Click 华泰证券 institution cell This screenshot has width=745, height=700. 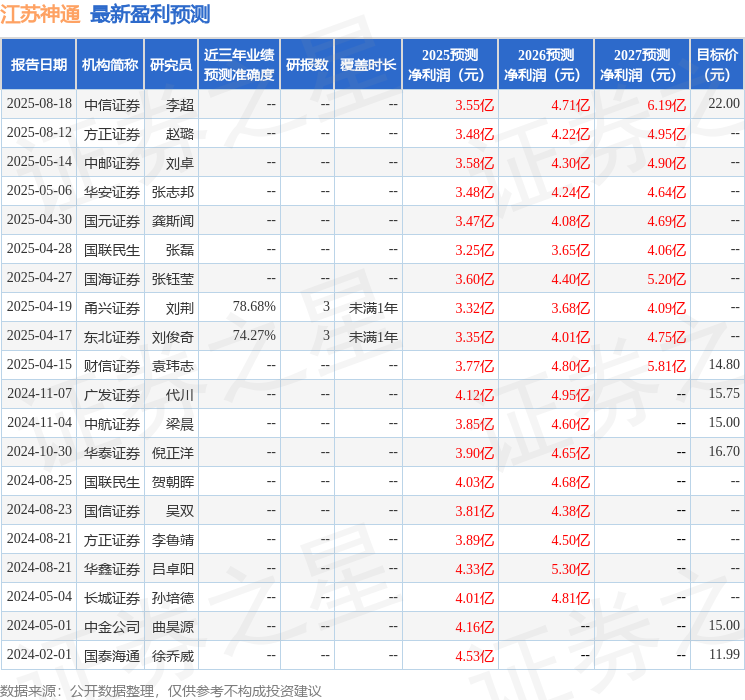tap(112, 452)
